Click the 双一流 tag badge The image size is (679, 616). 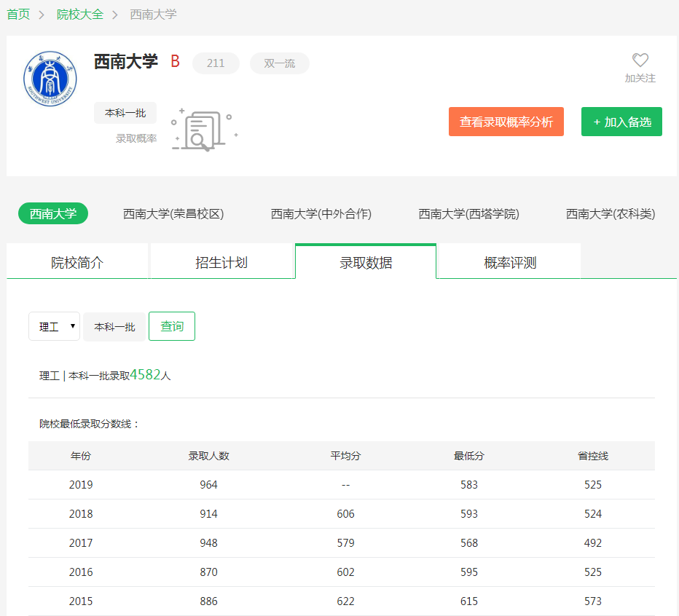tap(279, 63)
